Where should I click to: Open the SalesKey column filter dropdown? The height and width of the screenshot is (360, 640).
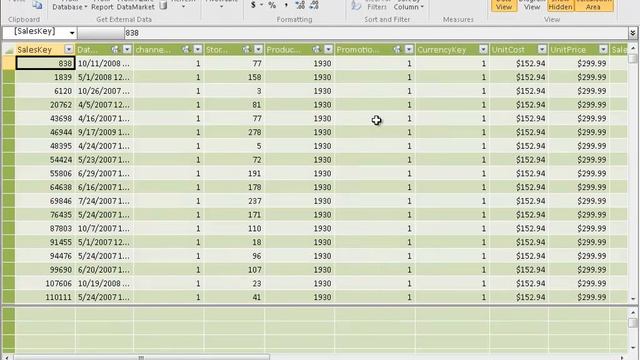click(69, 49)
